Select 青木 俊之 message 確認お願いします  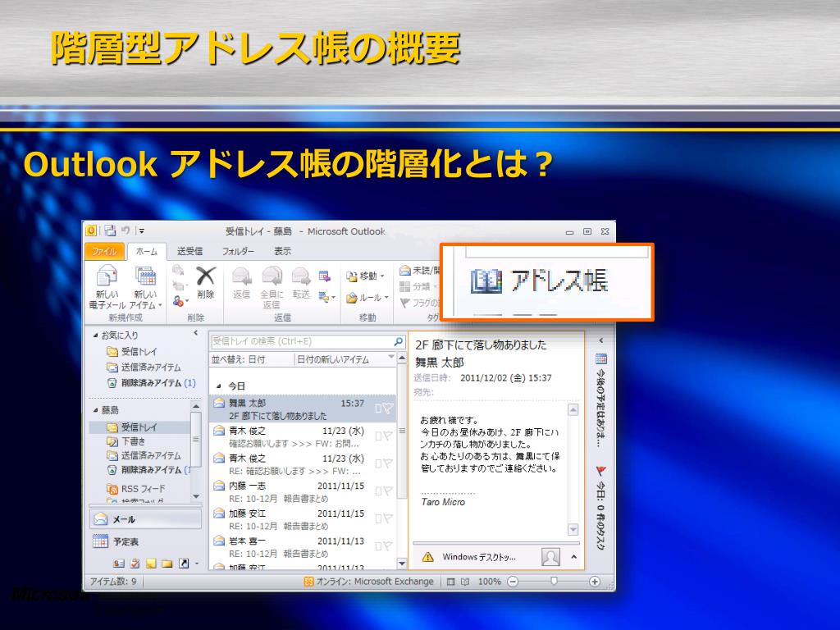pos(303,437)
